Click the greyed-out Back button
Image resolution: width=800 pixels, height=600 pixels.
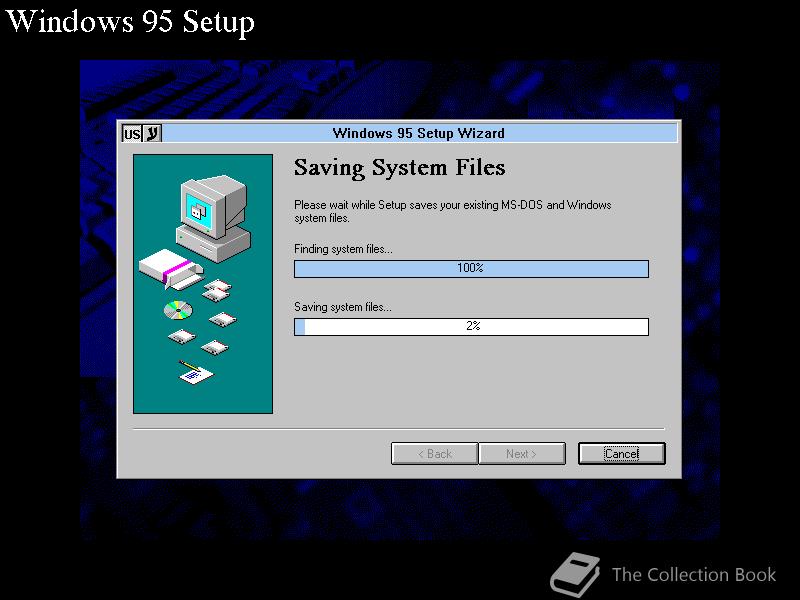coord(435,454)
